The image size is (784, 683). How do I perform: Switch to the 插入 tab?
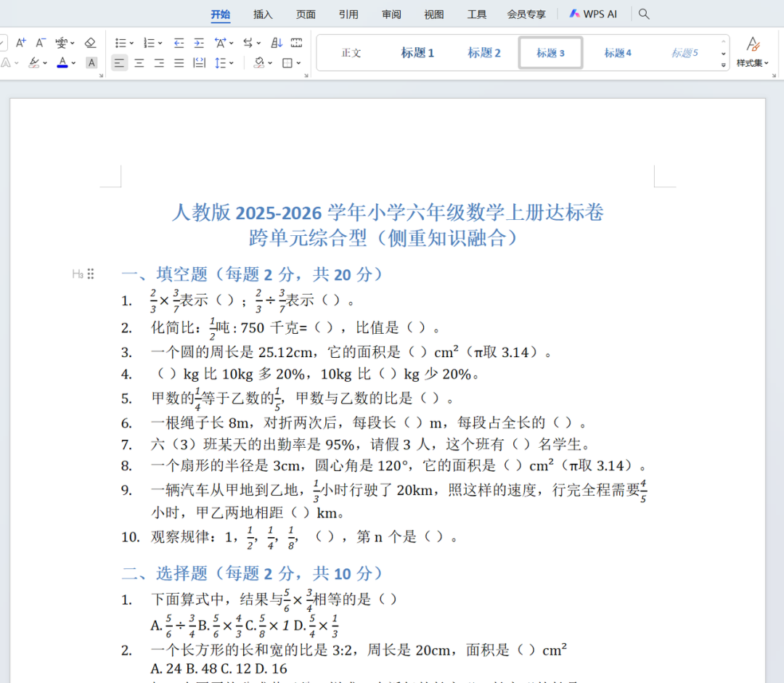(x=263, y=14)
